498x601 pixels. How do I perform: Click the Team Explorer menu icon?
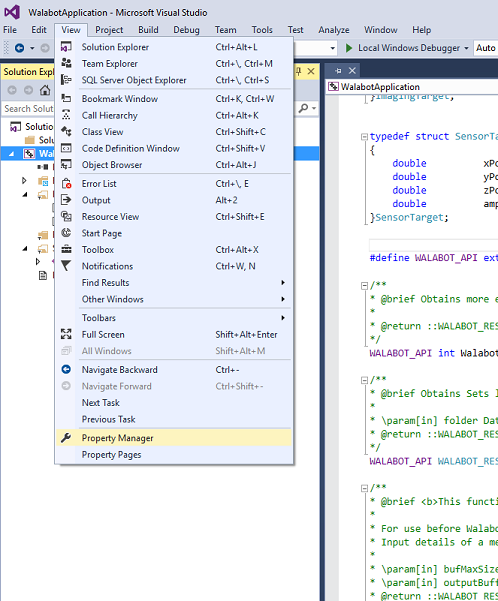point(66,63)
